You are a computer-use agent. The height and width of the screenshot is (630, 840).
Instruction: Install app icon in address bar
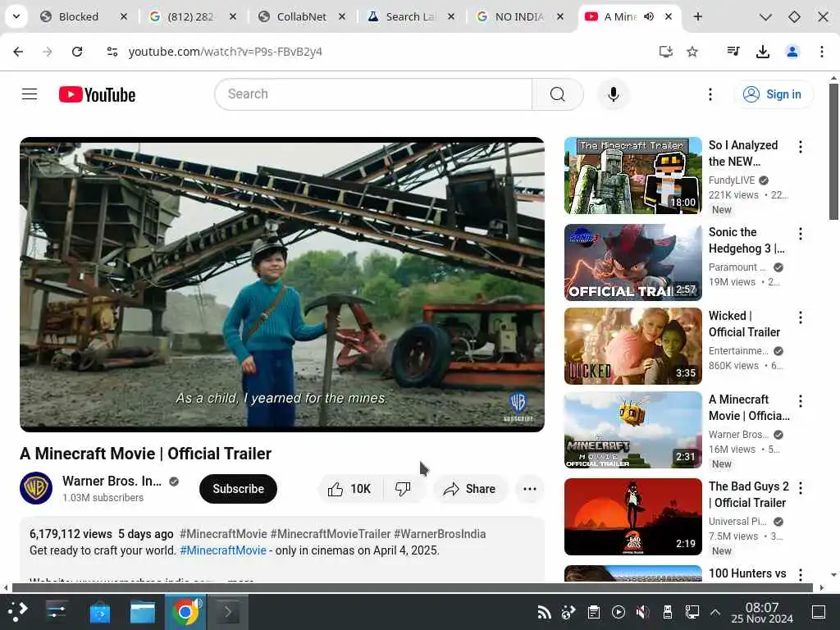(x=665, y=52)
